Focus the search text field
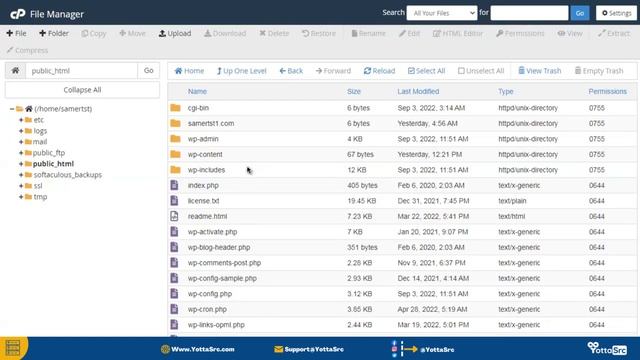Viewport: 640px width, 360px height. tap(529, 13)
